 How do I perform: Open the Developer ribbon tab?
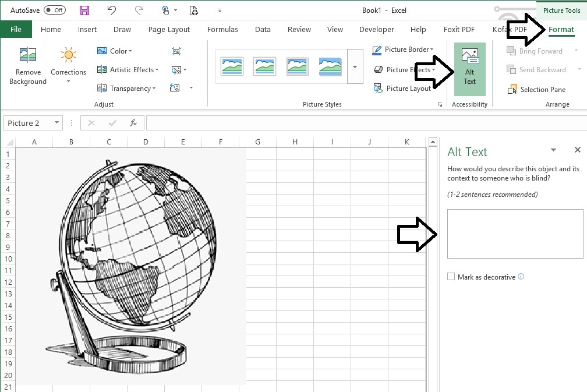coord(376,29)
